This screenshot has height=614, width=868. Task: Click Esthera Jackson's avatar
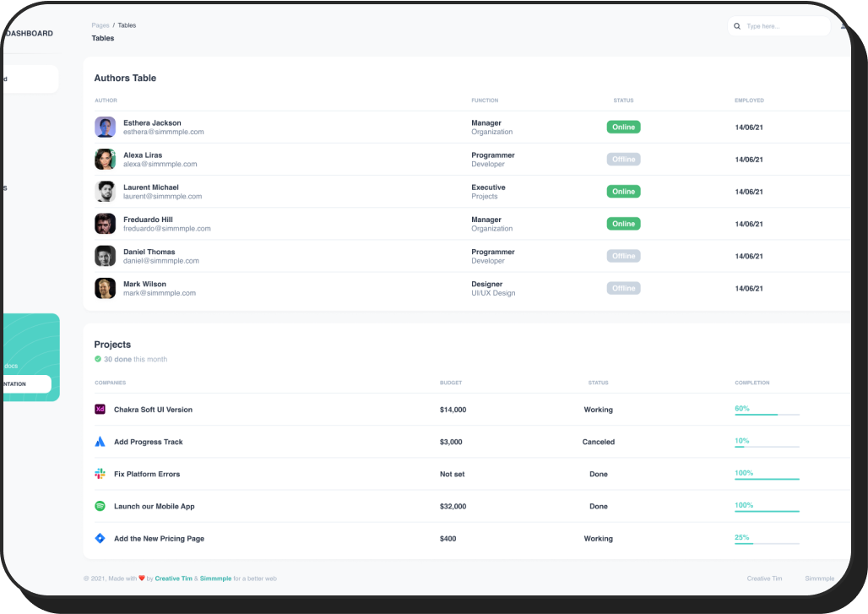pyautogui.click(x=105, y=127)
